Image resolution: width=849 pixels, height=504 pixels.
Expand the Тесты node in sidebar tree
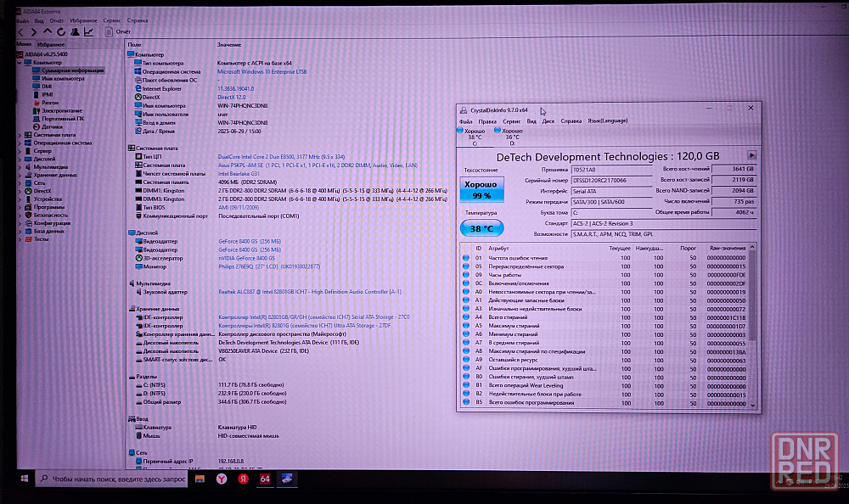[20, 238]
